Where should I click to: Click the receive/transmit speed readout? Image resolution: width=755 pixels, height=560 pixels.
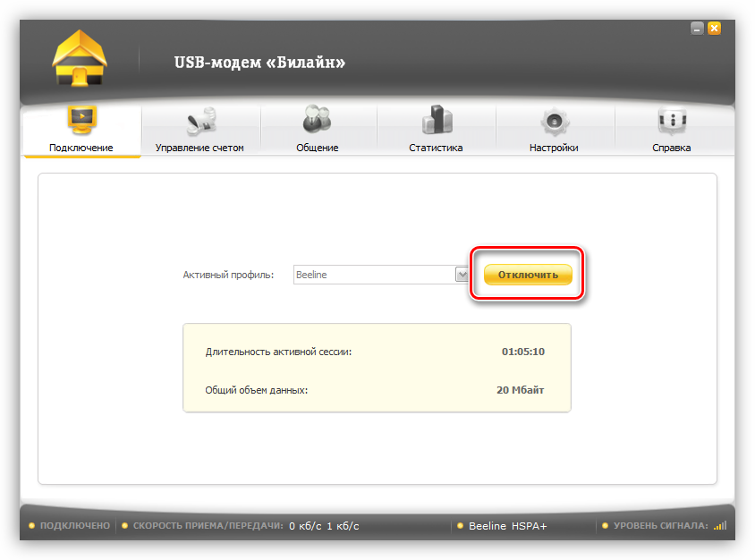(x=325, y=526)
